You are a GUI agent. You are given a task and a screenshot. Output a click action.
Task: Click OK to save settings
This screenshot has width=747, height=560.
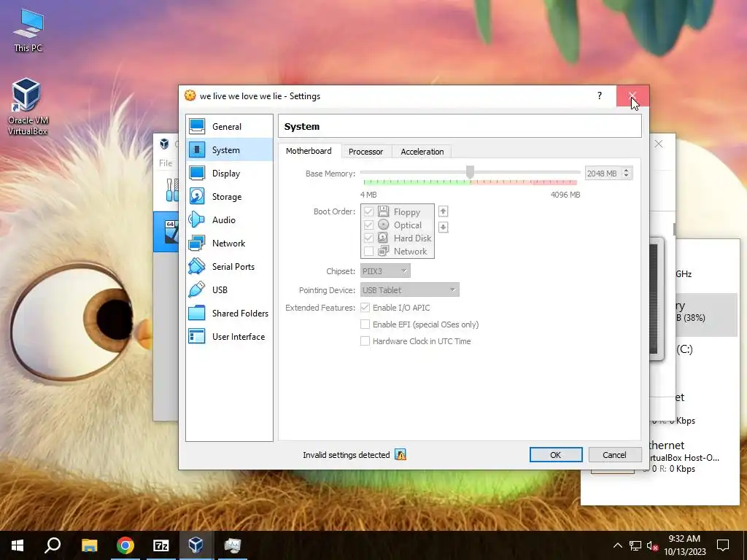(x=555, y=455)
